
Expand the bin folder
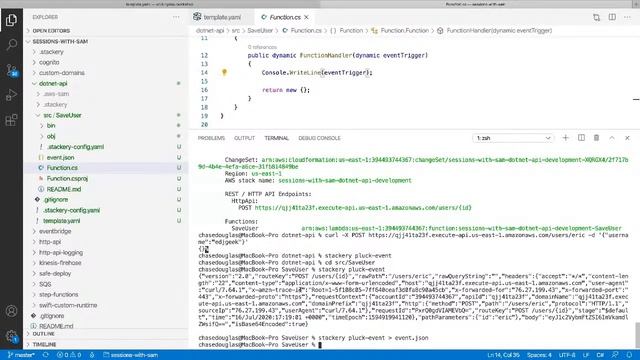(x=51, y=125)
